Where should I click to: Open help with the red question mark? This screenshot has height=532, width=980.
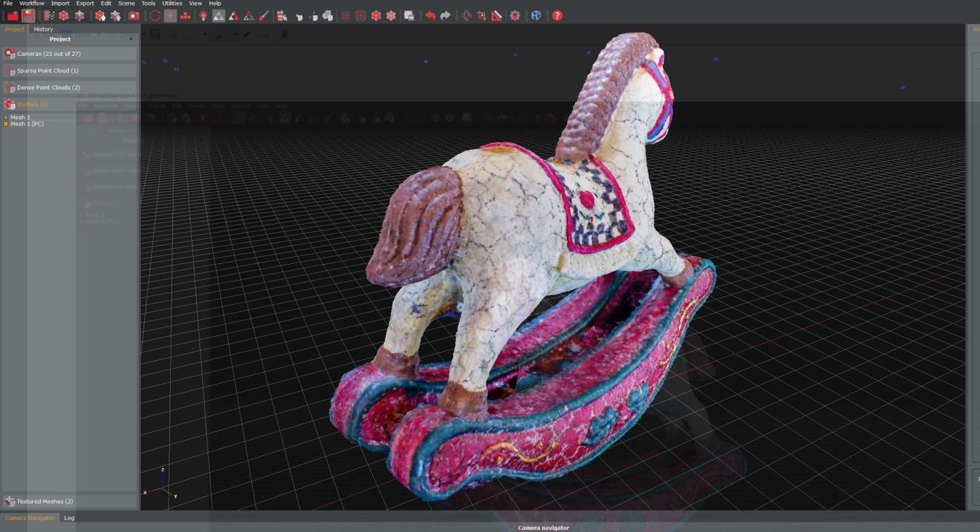[557, 16]
